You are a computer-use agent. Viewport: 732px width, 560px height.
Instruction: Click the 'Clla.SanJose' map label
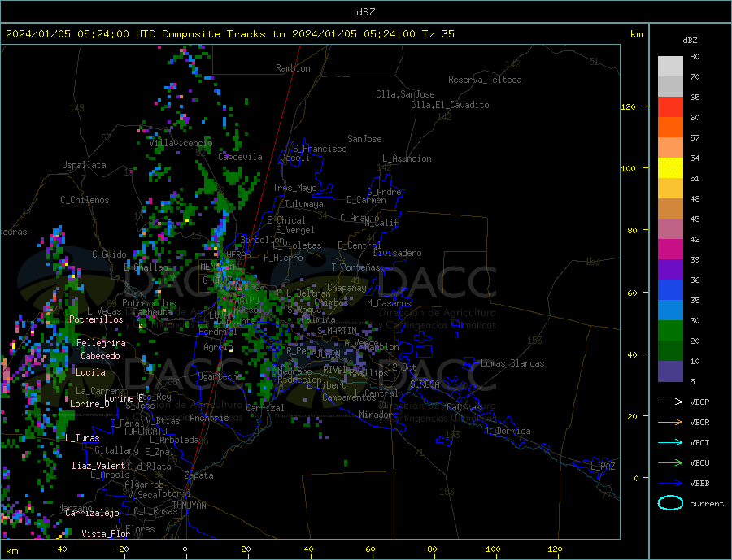405,94
